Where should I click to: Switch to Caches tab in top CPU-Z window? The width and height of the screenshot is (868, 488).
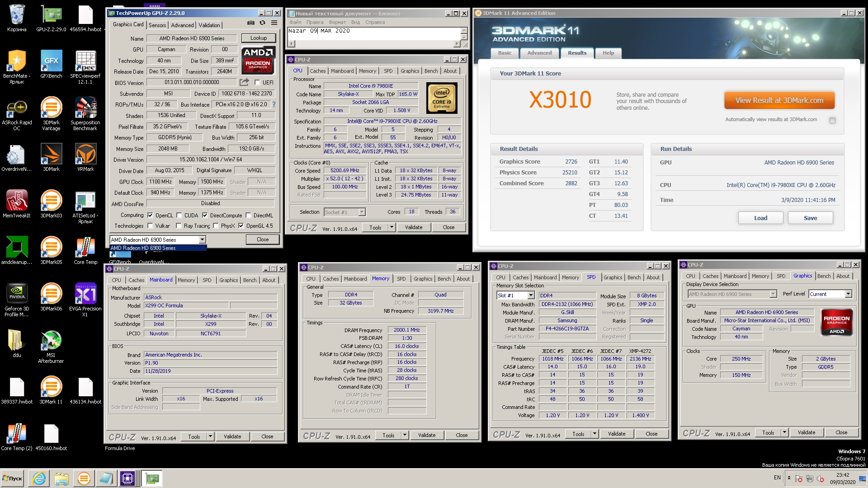pos(317,71)
